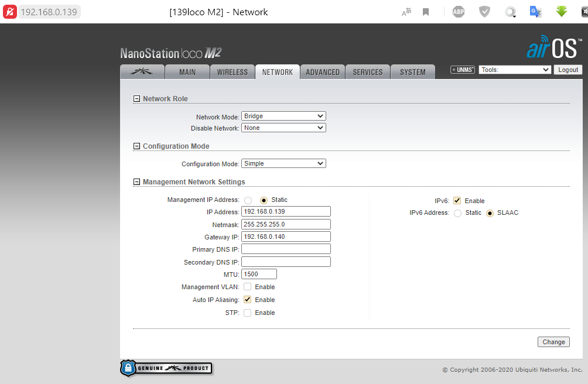588x384 pixels.
Task: Click the Secondary DNS IP field
Action: (x=286, y=262)
